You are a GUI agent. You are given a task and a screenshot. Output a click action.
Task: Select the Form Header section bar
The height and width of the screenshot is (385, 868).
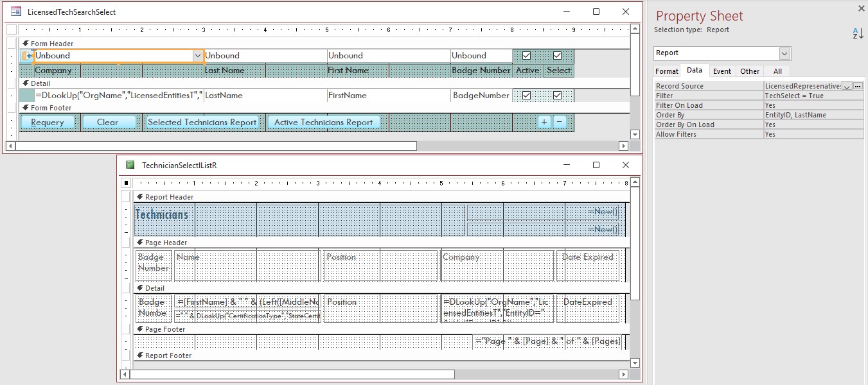(x=324, y=44)
